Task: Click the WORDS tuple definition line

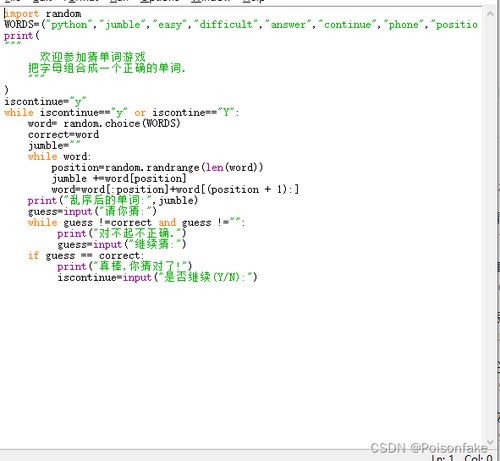Action: point(241,25)
